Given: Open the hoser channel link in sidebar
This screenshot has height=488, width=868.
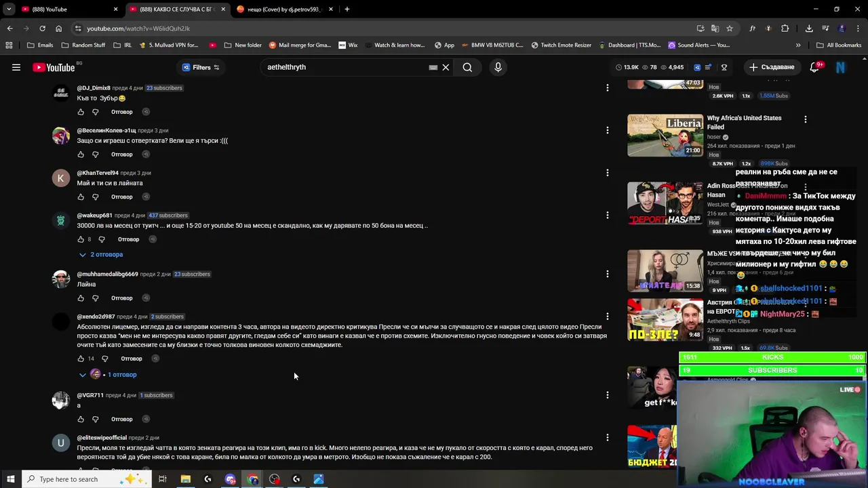Looking at the screenshot, I should pyautogui.click(x=714, y=137).
